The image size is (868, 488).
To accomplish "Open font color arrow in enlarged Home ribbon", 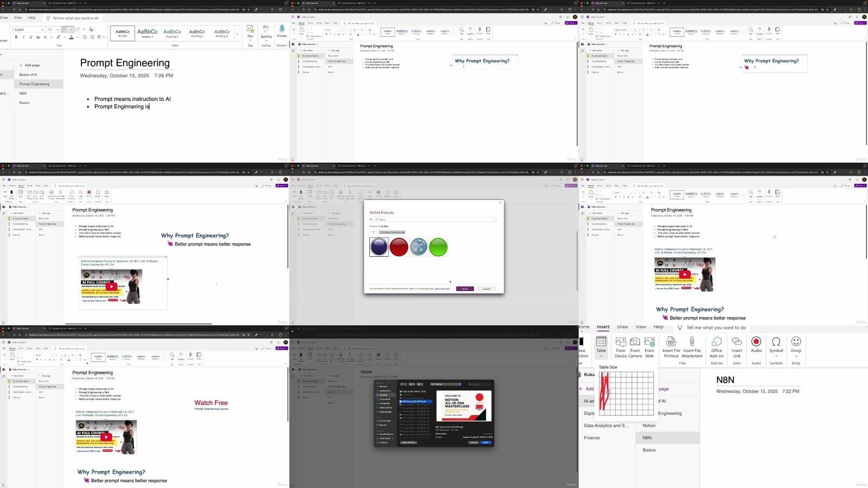I will click(78, 37).
